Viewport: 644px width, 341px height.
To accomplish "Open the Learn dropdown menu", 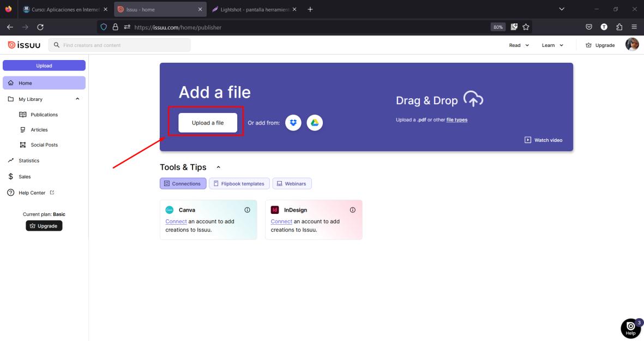I will point(552,45).
